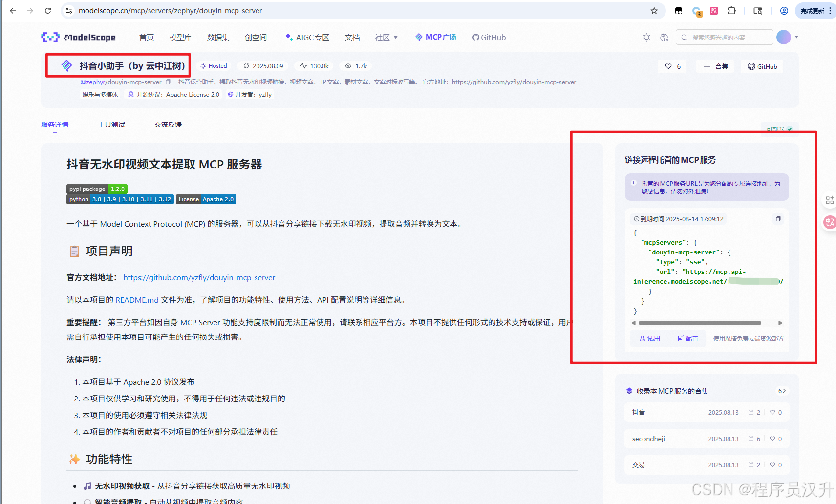Open the 模型库 navigation item
This screenshot has width=836, height=504.
(x=180, y=37)
